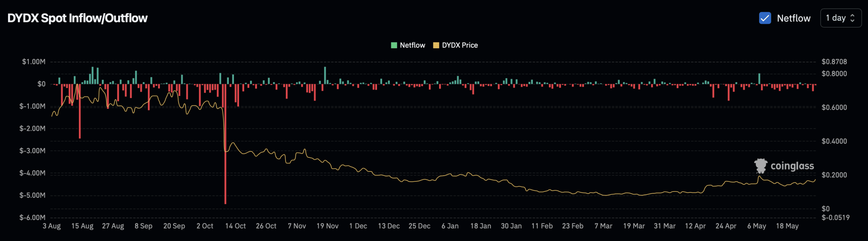Select the $-0.0519 price axis label
Screen dimensions: 868x241
coord(835,218)
